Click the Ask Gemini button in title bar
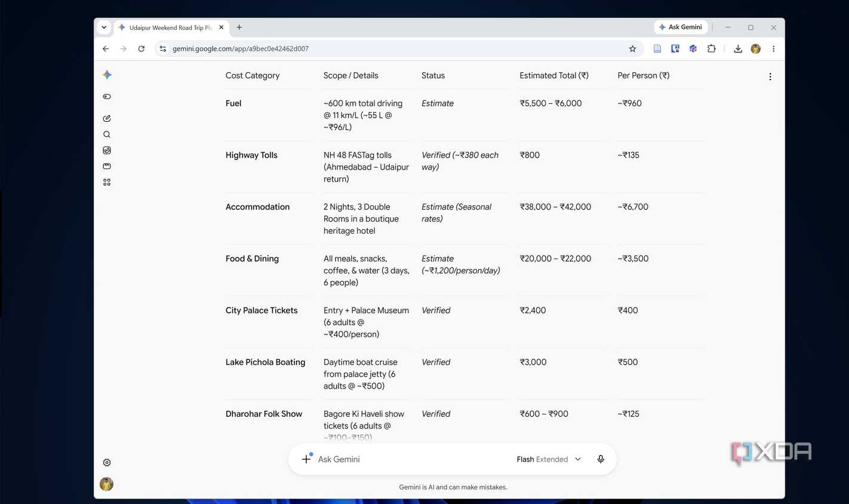The image size is (849, 504). (x=681, y=27)
